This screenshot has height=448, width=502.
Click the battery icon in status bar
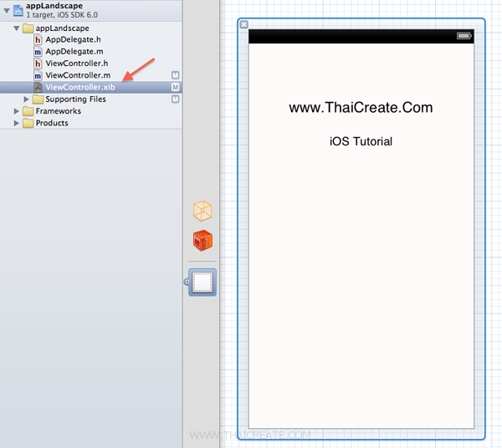pyautogui.click(x=464, y=35)
